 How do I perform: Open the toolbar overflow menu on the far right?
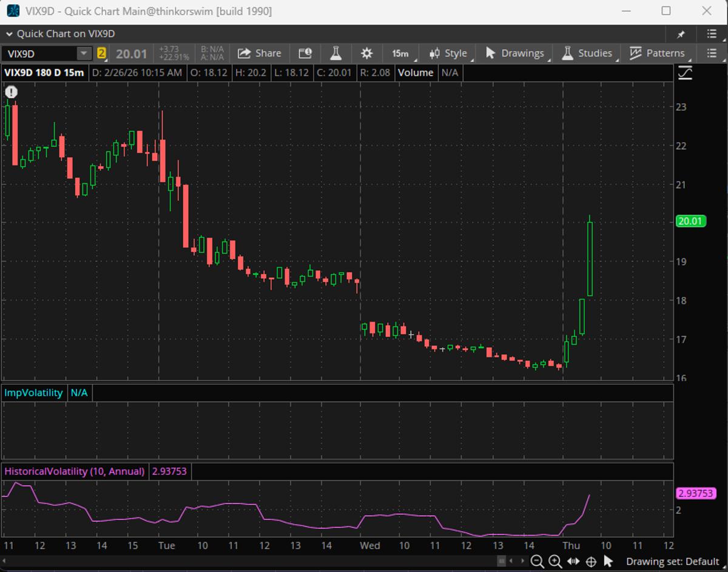pyautogui.click(x=712, y=53)
